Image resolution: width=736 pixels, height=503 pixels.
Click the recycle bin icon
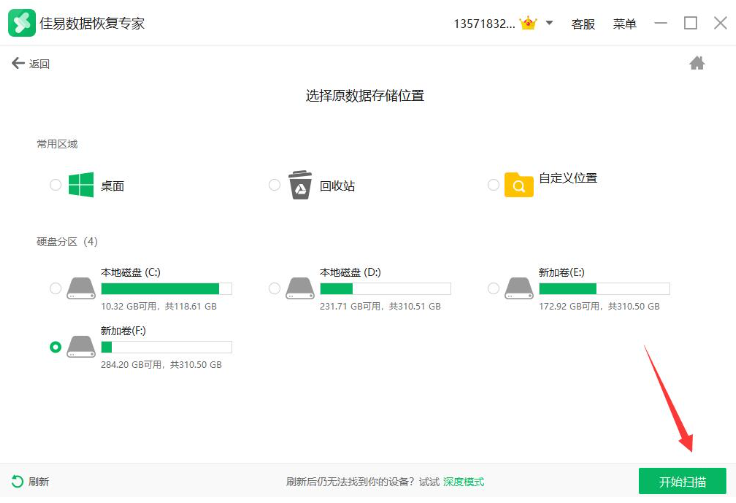click(300, 185)
